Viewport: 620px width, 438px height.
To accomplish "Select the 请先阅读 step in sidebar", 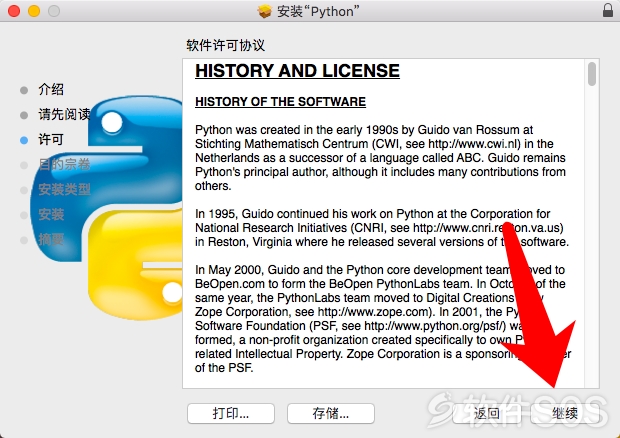I will coord(64,114).
